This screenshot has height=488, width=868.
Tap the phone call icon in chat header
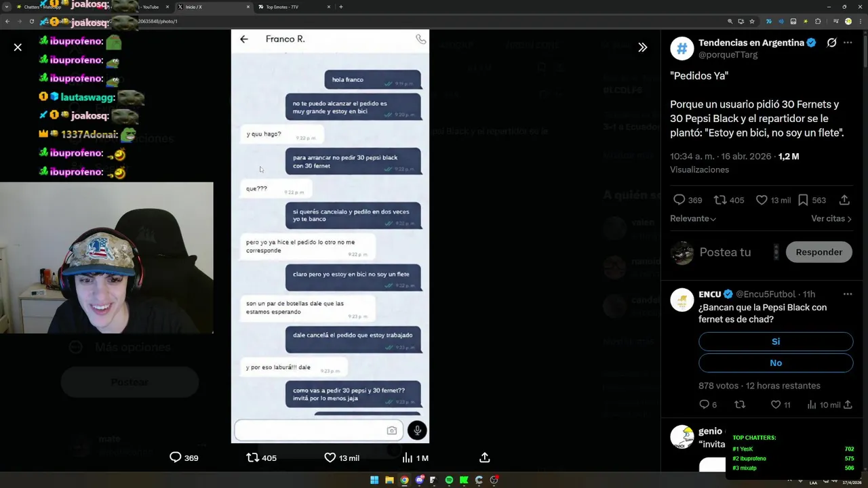tap(420, 39)
